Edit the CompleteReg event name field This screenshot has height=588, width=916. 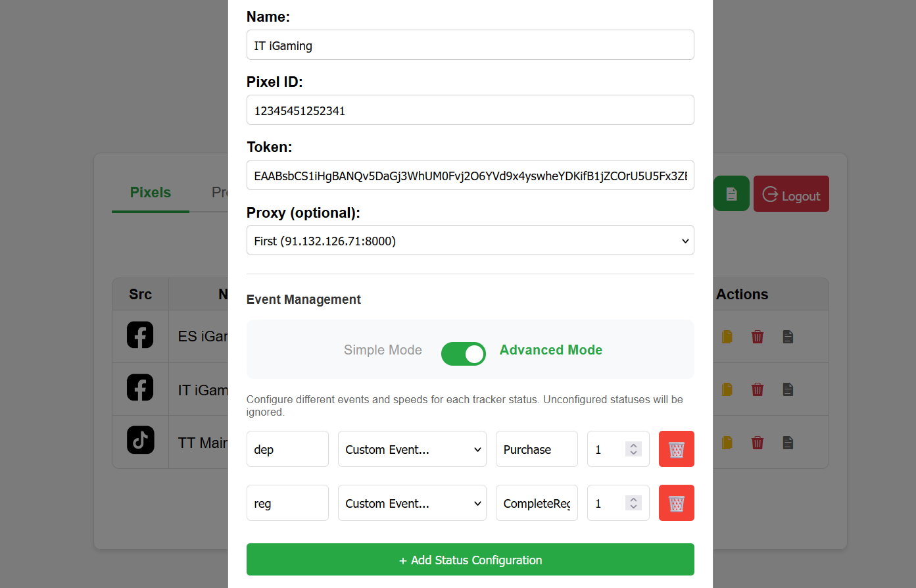pyautogui.click(x=537, y=503)
